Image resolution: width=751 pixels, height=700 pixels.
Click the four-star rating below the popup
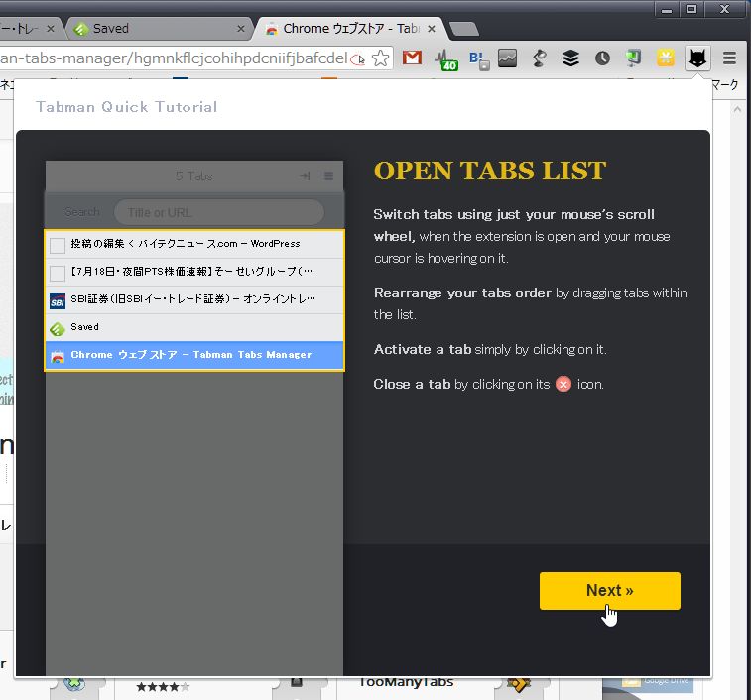click(163, 687)
